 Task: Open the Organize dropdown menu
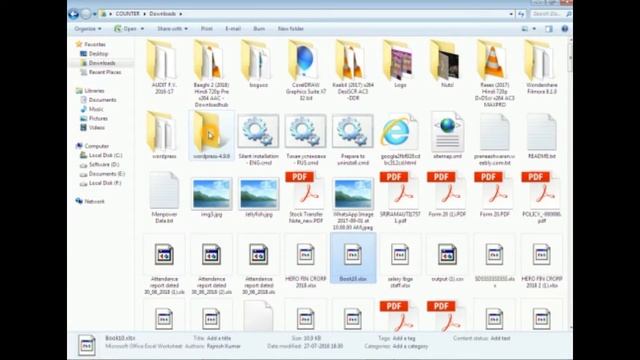point(88,29)
